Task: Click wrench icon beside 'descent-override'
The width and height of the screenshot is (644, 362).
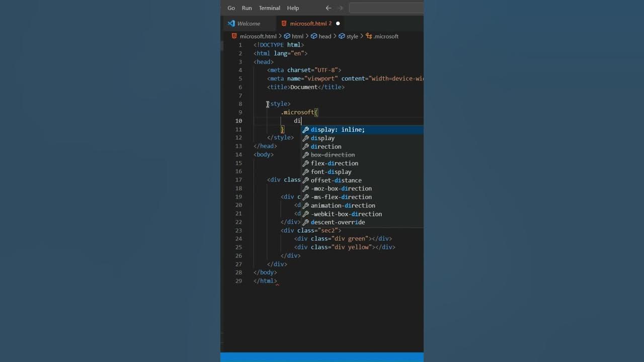Action: tap(305, 222)
